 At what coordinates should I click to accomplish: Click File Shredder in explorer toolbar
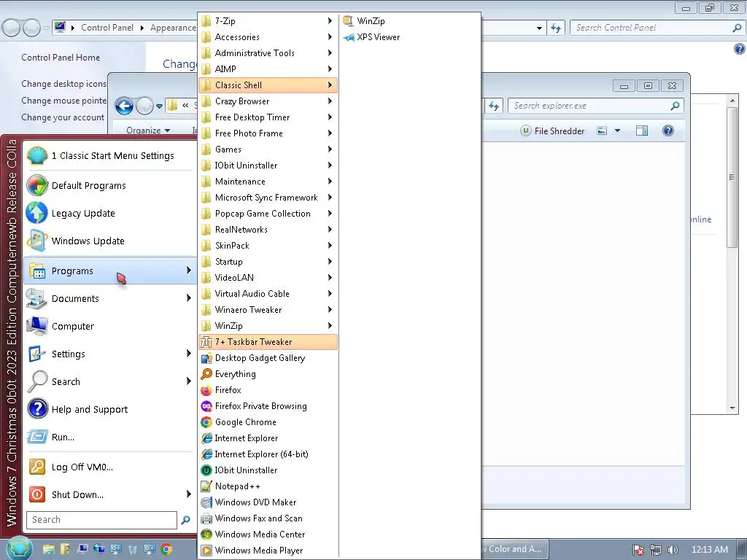(x=552, y=131)
